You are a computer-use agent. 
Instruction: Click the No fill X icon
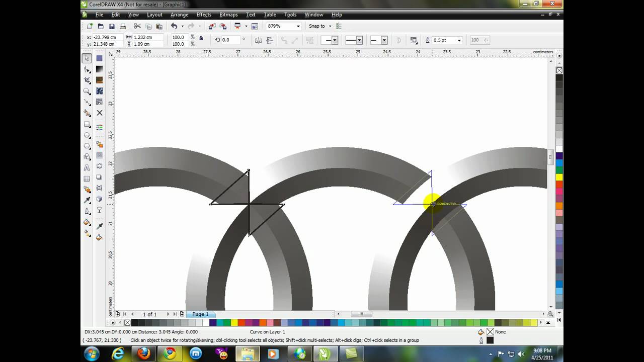[x=99, y=113]
